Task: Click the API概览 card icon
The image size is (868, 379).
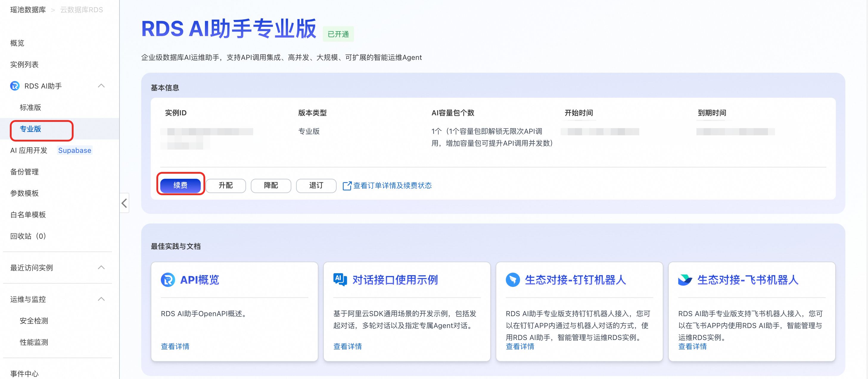Action: pyautogui.click(x=168, y=280)
